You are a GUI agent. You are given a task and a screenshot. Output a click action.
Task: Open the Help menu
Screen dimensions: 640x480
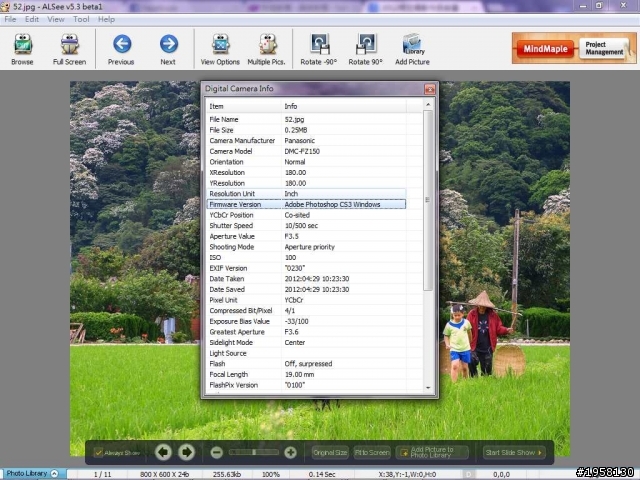point(106,19)
